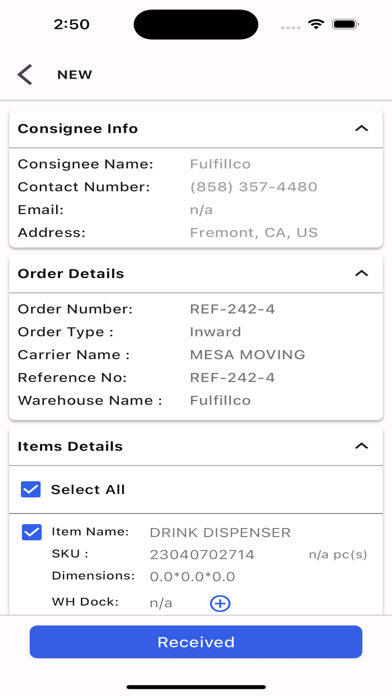
Task: Tap the MESA MOVING carrier name
Action: pyautogui.click(x=247, y=355)
